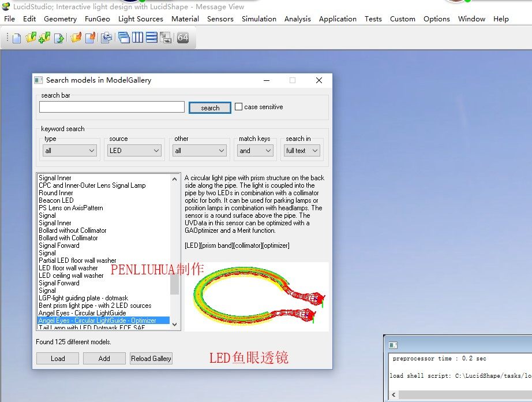Screen dimensions: 532x402
Task: Click the folder with flame toolbar icon
Action: click(76, 38)
